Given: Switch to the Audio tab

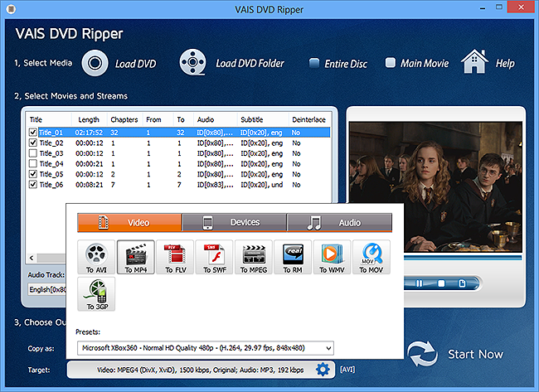Looking at the screenshot, I should point(339,222).
